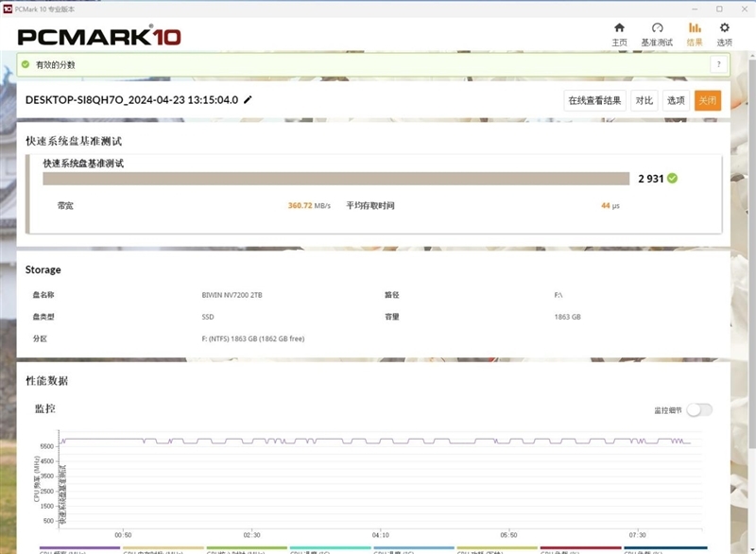Select the 主页 home icon
The width and height of the screenshot is (756, 554).
tap(619, 28)
